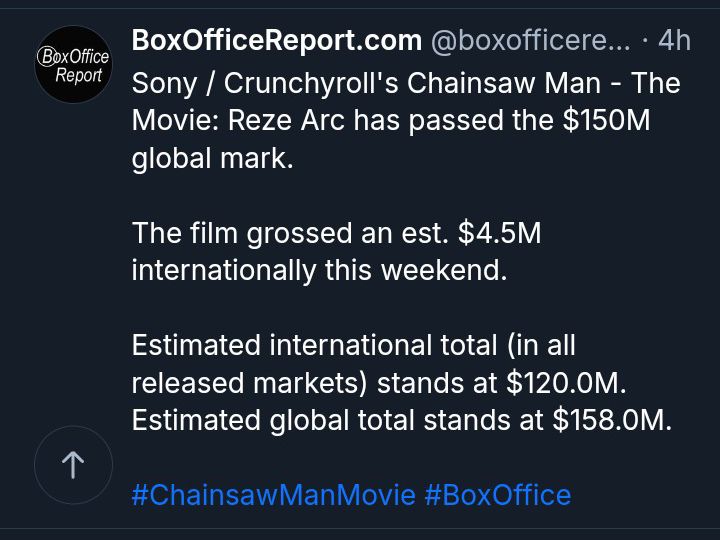Click the @boxofficere... account handle
The height and width of the screenshot is (540, 720).
pos(530,41)
